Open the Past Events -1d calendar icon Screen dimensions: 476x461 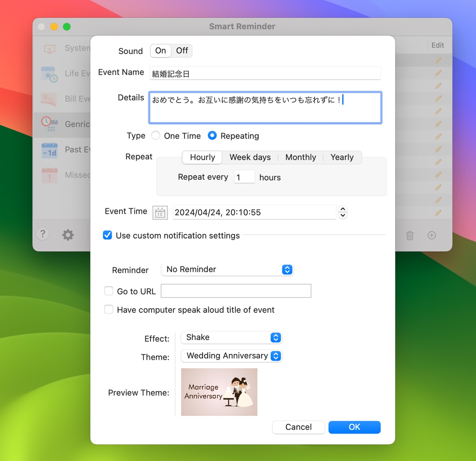49,150
